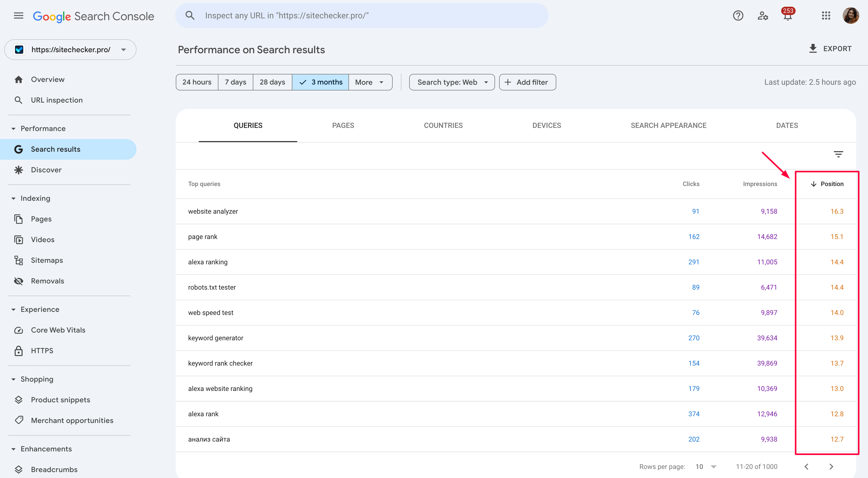This screenshot has width=868, height=478.
Task: Switch to the COUNTRIES tab
Action: pyautogui.click(x=443, y=125)
